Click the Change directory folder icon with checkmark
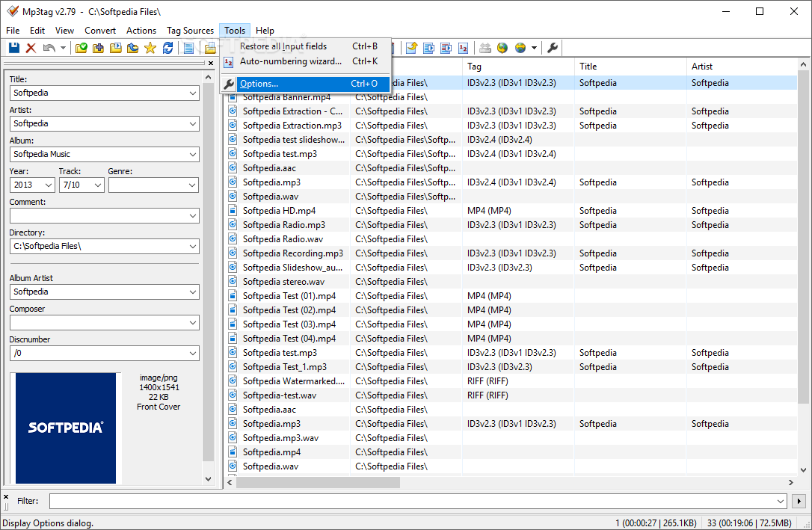 coord(81,48)
